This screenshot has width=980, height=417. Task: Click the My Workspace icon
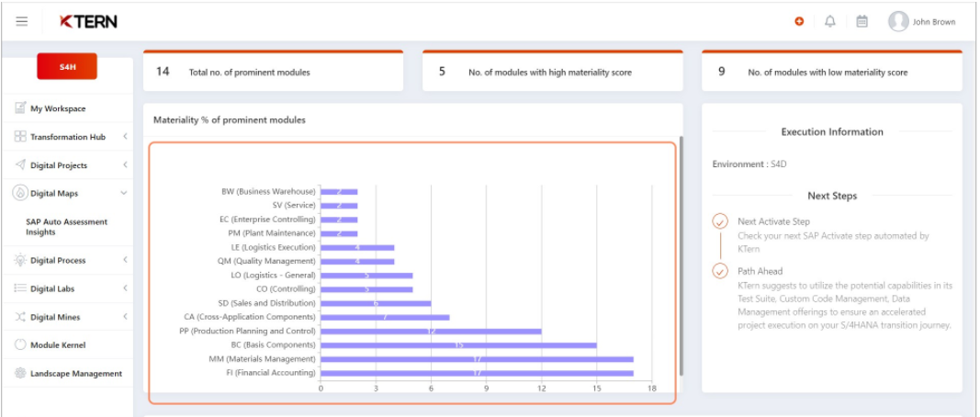click(x=20, y=108)
